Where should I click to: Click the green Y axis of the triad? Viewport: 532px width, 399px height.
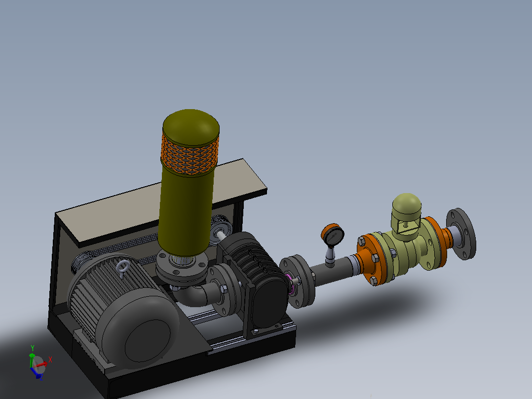coord(32,360)
